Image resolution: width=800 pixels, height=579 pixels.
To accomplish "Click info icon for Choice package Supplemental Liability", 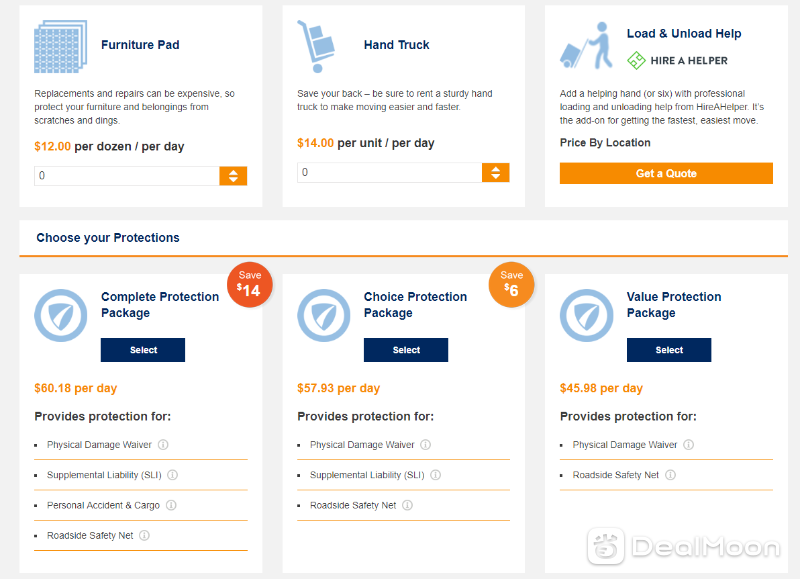I will tap(436, 475).
